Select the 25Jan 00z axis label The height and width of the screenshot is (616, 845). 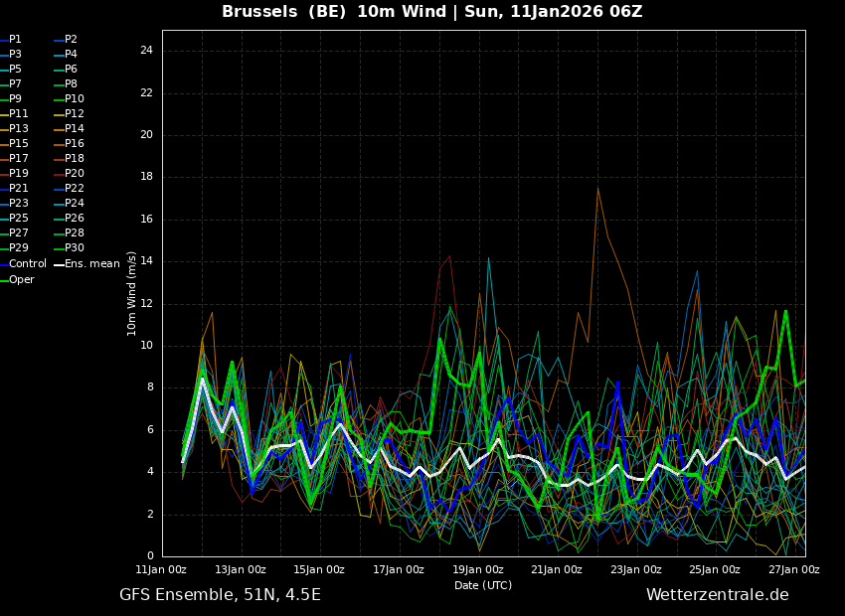715,569
